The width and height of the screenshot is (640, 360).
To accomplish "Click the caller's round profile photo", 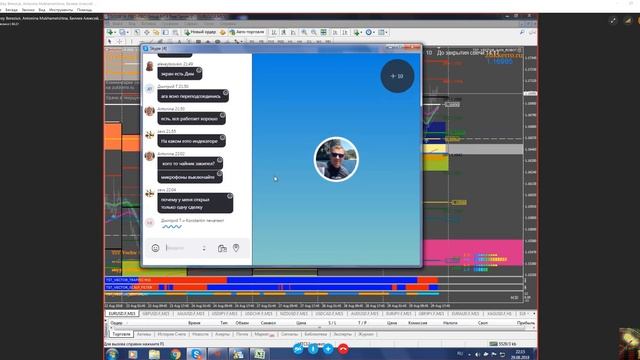I will [x=336, y=159].
